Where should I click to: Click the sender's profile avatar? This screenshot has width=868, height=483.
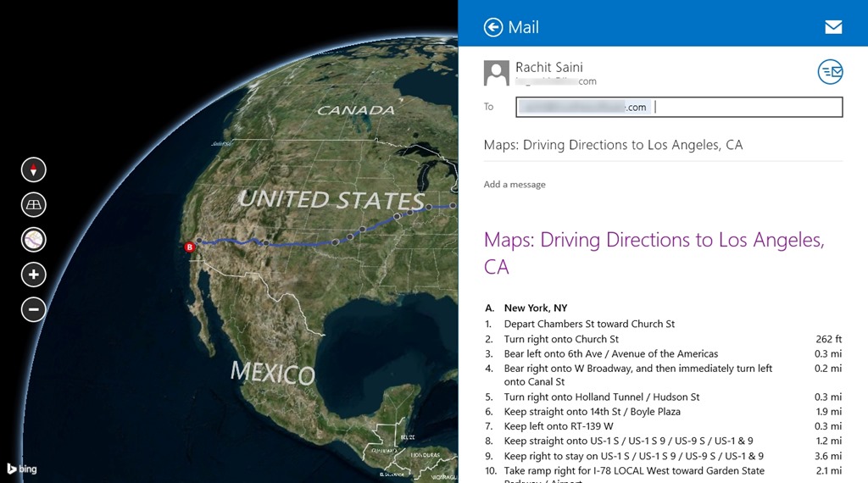[x=497, y=73]
